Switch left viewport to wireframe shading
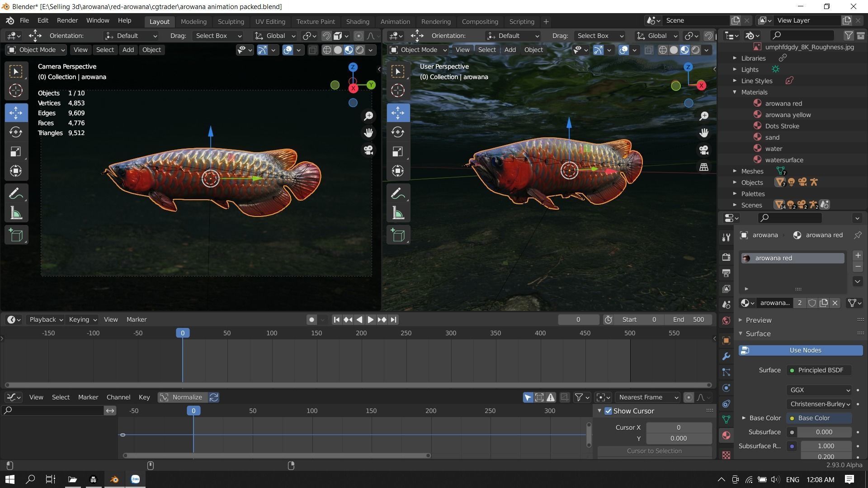 [327, 50]
